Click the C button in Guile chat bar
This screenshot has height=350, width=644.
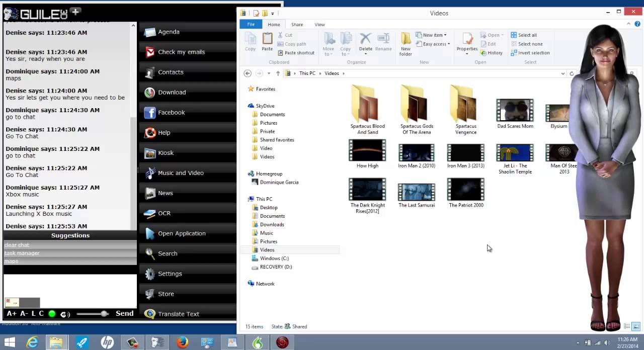click(x=42, y=313)
